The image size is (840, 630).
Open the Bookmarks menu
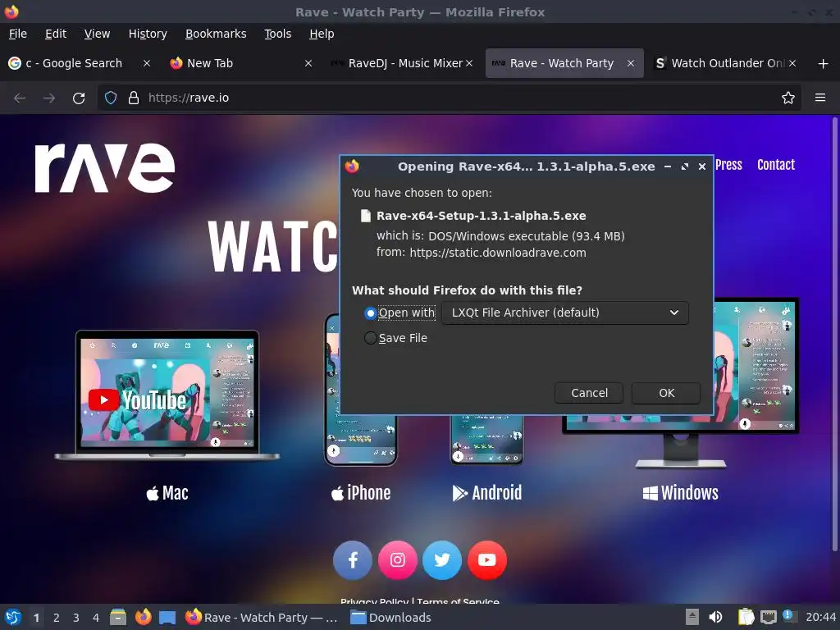tap(216, 34)
